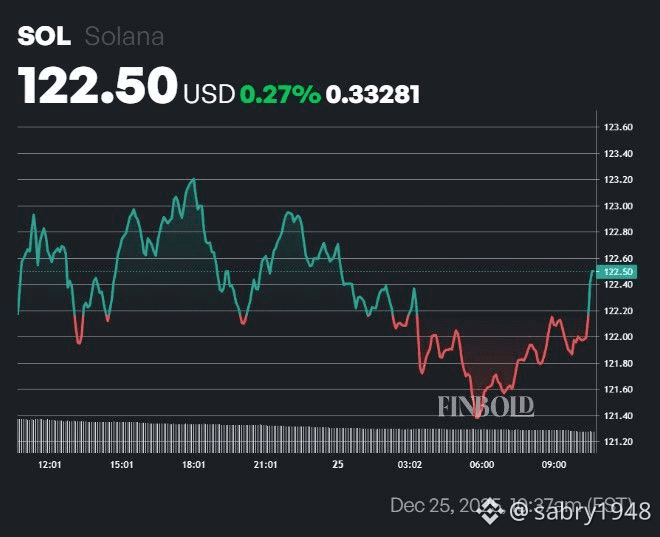The width and height of the screenshot is (660, 537).
Task: Click the 03:02 time axis label
Action: click(410, 465)
